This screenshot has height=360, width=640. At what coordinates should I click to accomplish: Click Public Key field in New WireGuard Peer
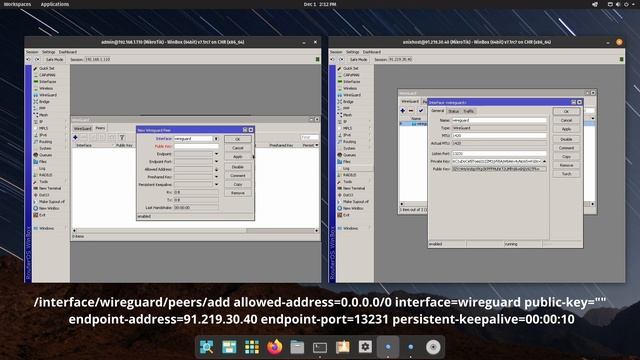pos(196,147)
